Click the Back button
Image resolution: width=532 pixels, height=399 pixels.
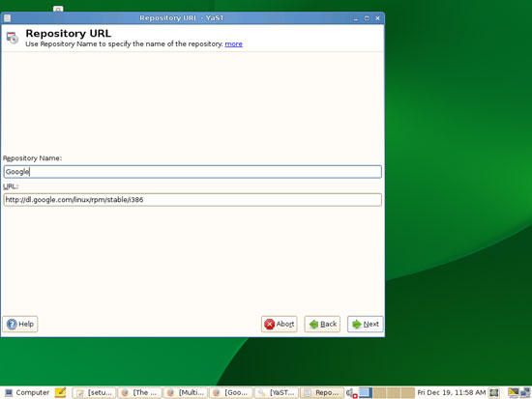(x=322, y=324)
